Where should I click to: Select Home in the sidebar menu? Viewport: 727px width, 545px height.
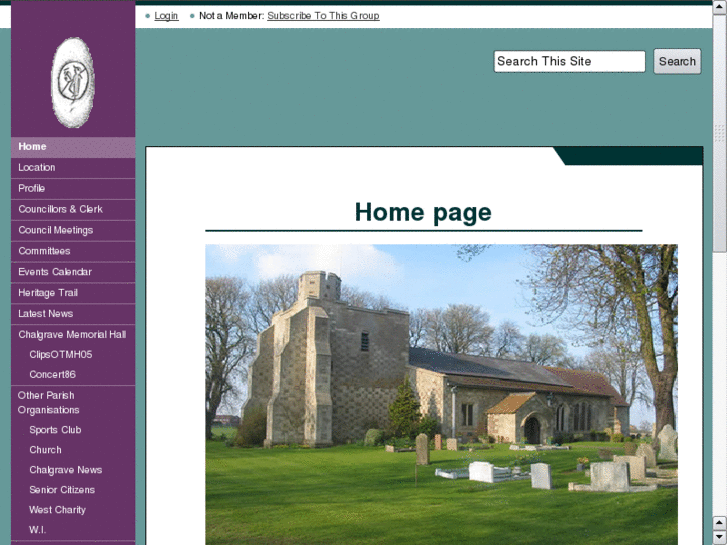73,147
